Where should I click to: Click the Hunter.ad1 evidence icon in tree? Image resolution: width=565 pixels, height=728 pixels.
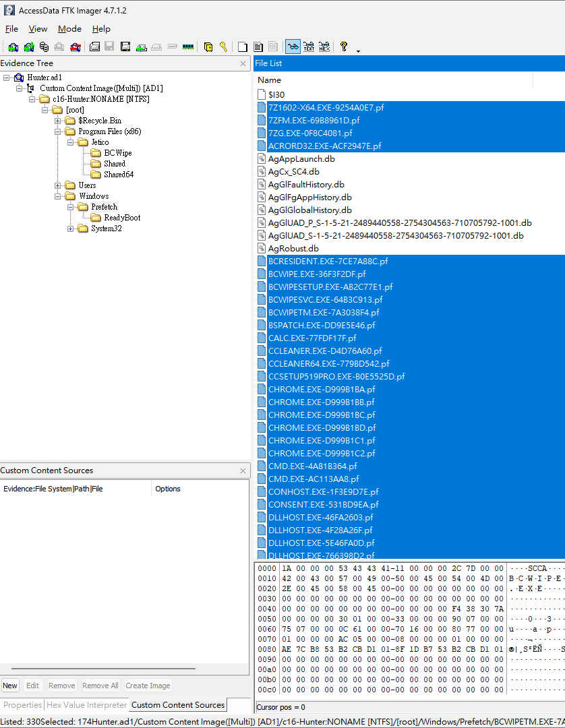pyautogui.click(x=19, y=78)
